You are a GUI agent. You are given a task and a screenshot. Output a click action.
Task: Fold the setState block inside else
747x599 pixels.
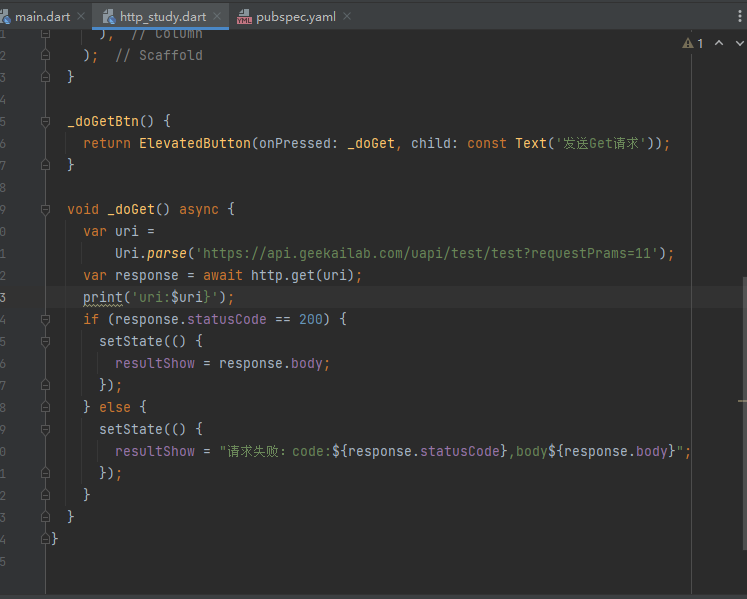tap(45, 430)
